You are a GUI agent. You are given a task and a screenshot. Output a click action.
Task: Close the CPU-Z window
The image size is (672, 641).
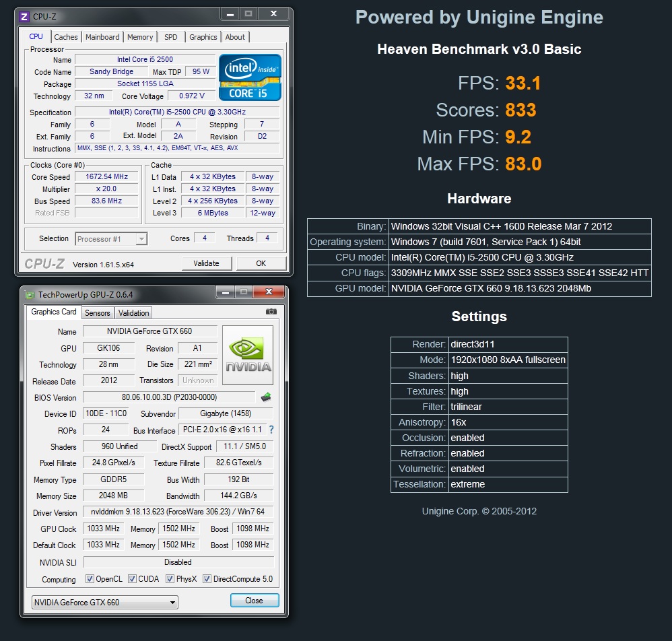273,14
